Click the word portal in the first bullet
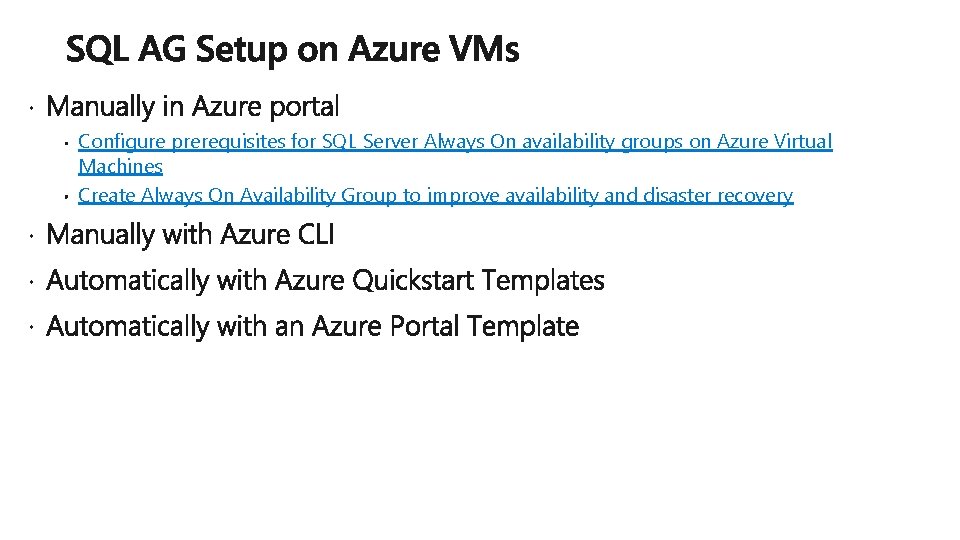The height and width of the screenshot is (540, 960). (x=304, y=107)
